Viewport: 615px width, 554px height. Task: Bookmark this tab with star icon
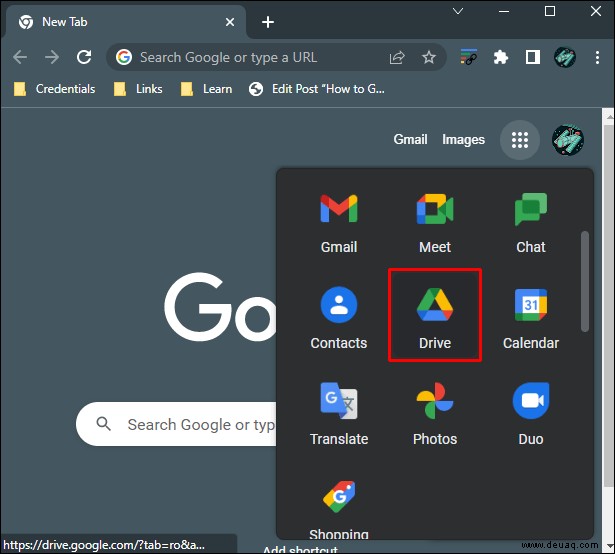429,58
